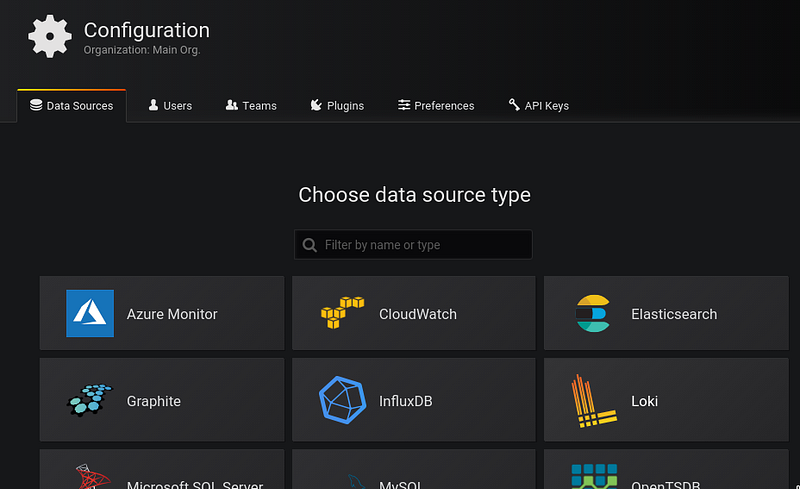Click the InfluxDB polygon logo
The width and height of the screenshot is (800, 489).
[342, 400]
